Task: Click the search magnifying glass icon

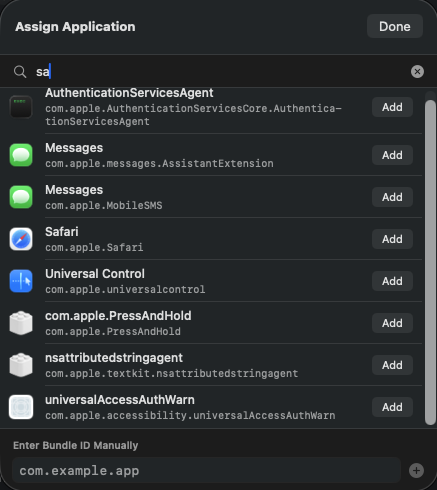Action: 20,72
